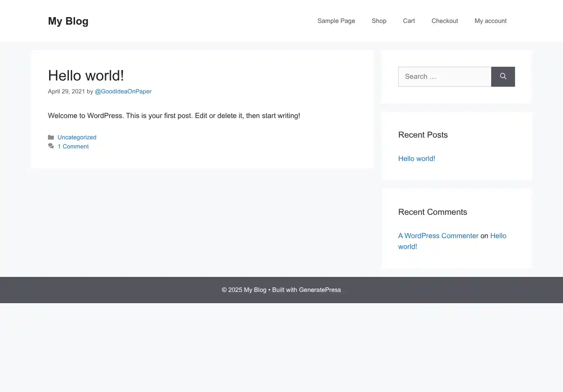Image resolution: width=563 pixels, height=392 pixels.
Task: View author @GoodIdeaOnPaper's posts
Action: click(123, 91)
